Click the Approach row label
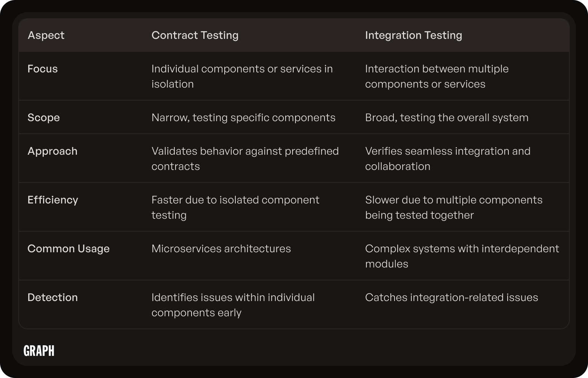 pos(53,151)
